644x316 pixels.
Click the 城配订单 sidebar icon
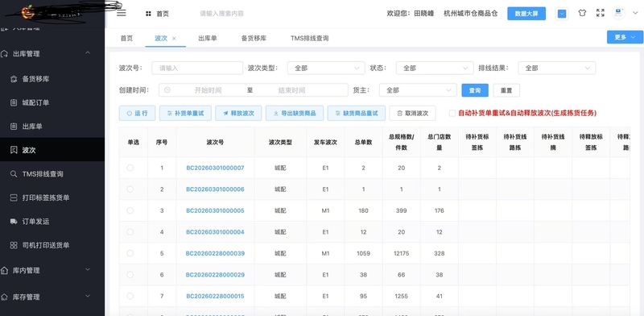[x=14, y=103]
